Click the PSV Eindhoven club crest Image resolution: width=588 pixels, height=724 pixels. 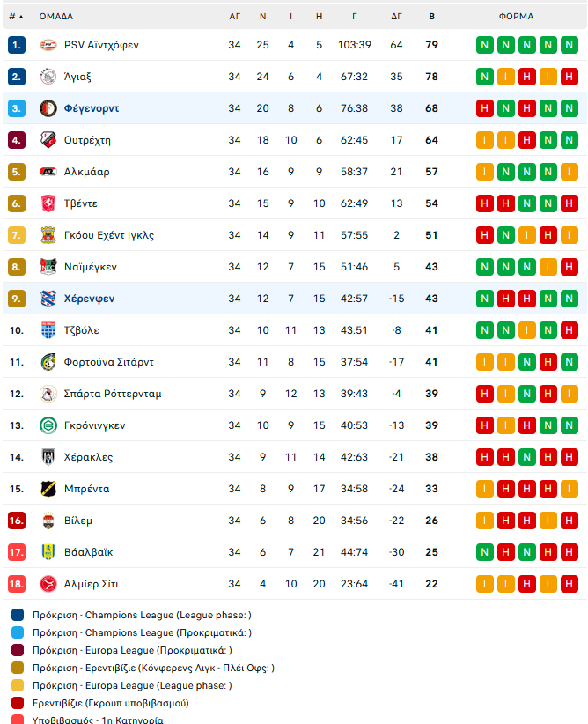(48, 45)
